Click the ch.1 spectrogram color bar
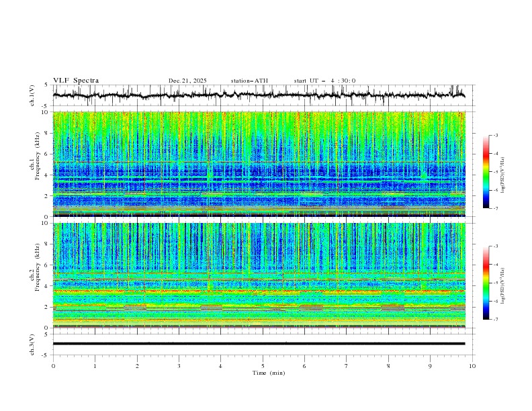Image resolution: width=532 pixels, height=411 pixels. tap(486, 172)
